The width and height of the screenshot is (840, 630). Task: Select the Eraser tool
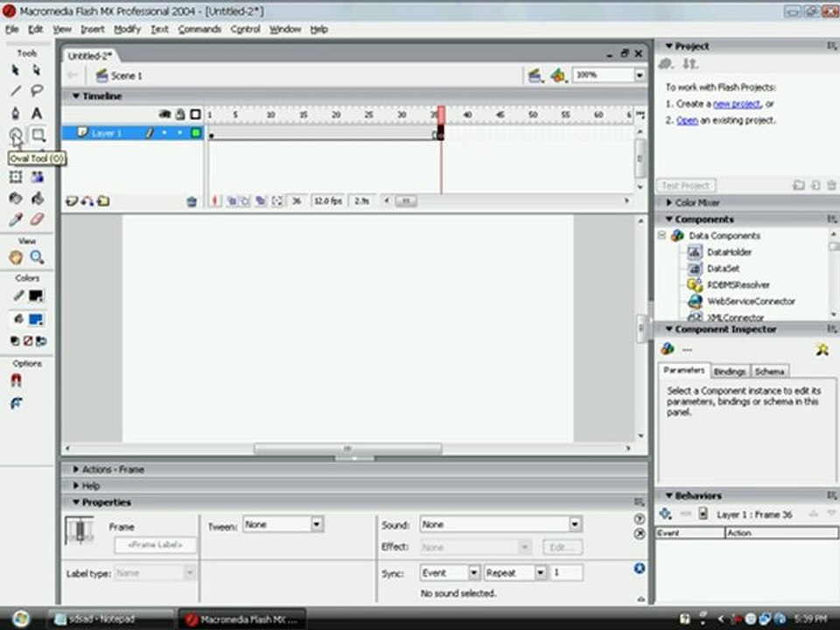click(37, 219)
